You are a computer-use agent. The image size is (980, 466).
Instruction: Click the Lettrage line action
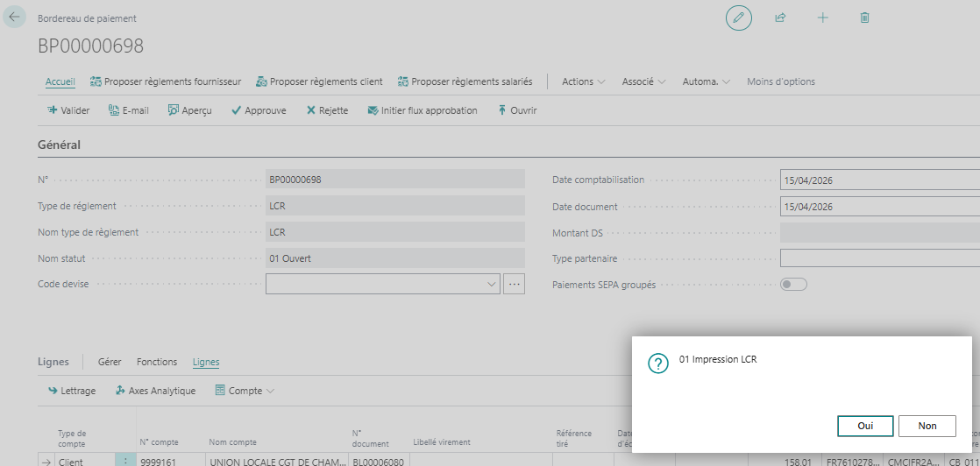(72, 391)
